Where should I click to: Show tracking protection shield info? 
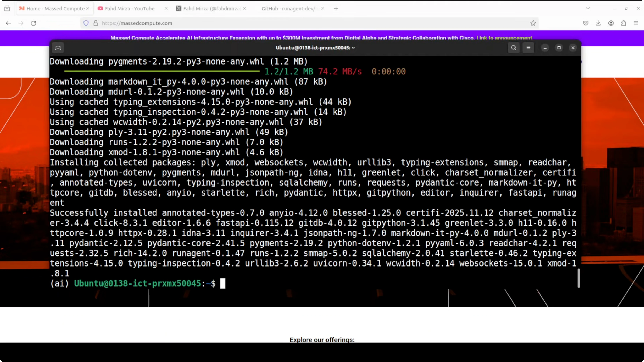[86, 23]
